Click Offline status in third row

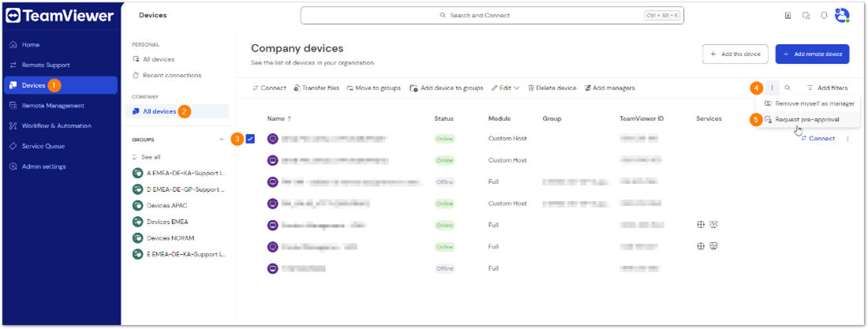pyautogui.click(x=444, y=181)
